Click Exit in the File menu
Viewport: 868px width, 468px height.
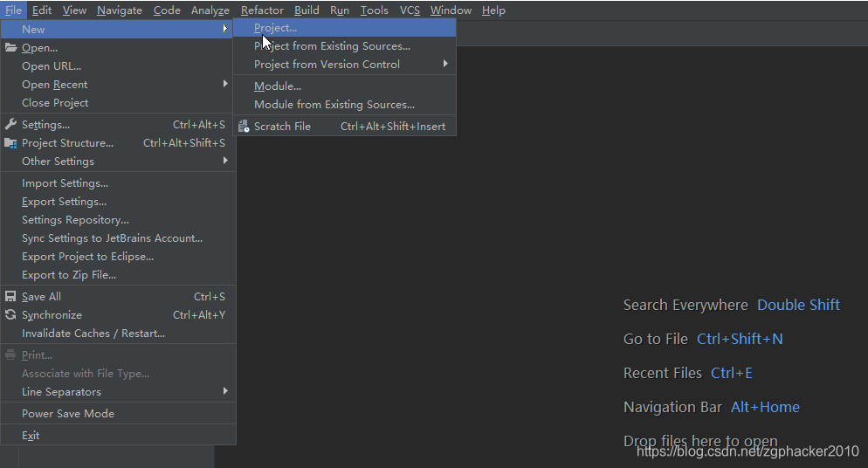[119, 436]
